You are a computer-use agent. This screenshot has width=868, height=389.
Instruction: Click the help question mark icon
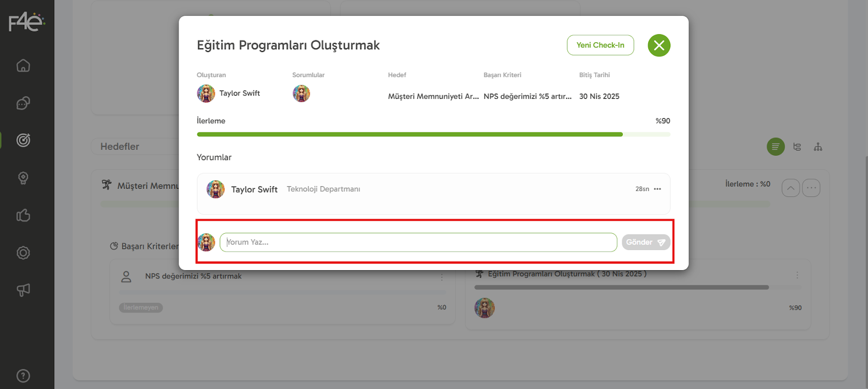click(x=23, y=375)
